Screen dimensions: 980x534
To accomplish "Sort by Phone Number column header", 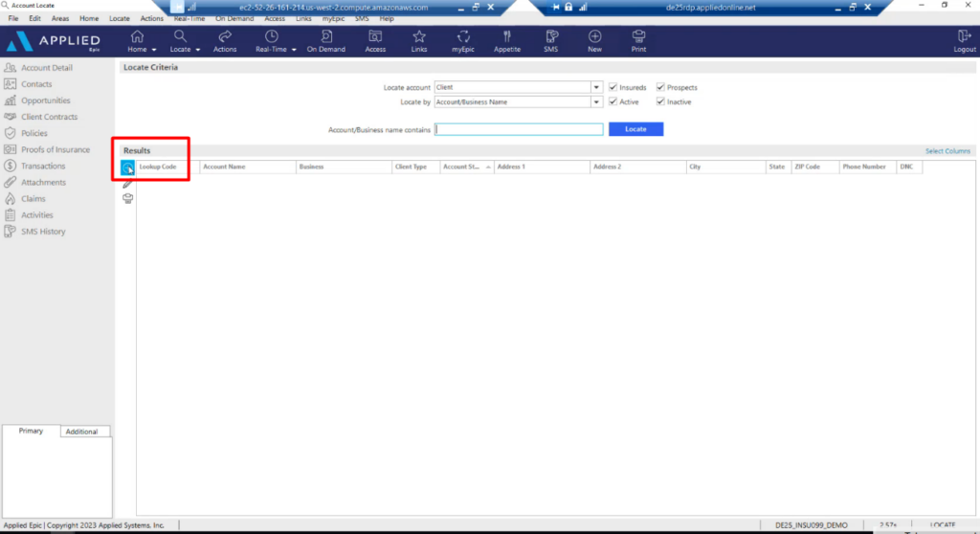I will 867,167.
